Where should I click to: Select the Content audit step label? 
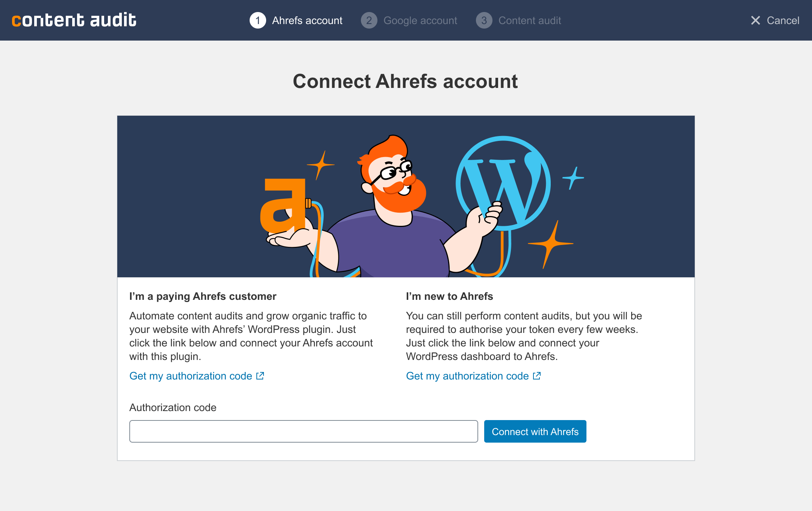[x=529, y=20]
